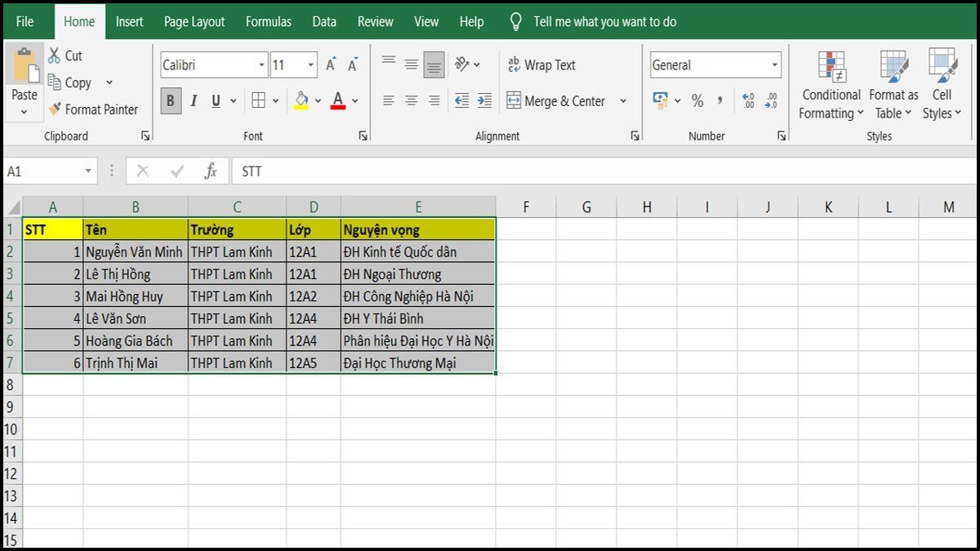Viewport: 980px width, 551px height.
Task: Expand Merge & Center options arrow
Action: point(623,101)
